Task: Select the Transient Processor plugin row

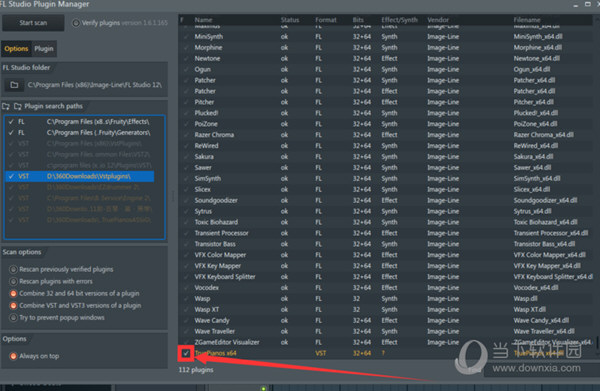Action: tap(386, 233)
